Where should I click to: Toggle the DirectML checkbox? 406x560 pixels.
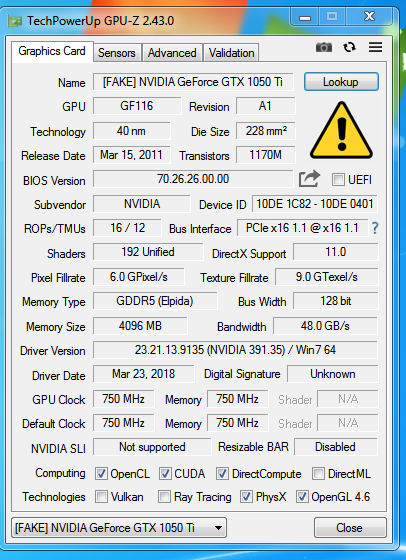[x=318, y=474]
